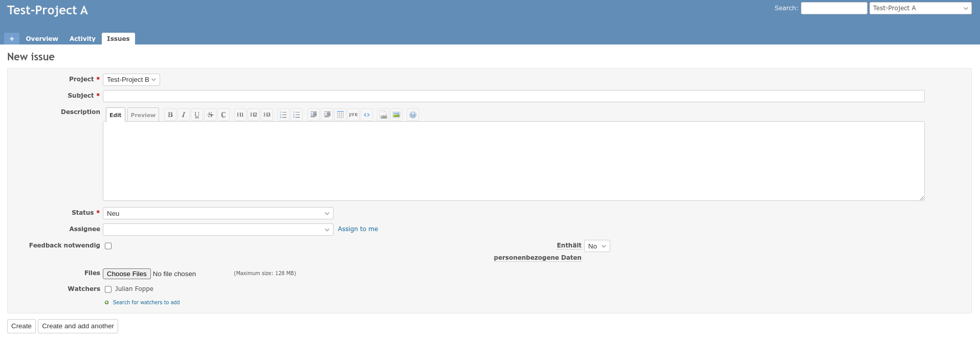Screen dimensions: 980x339
Task: Open the Project dropdown showing Test-Project B
Action: coord(131,80)
